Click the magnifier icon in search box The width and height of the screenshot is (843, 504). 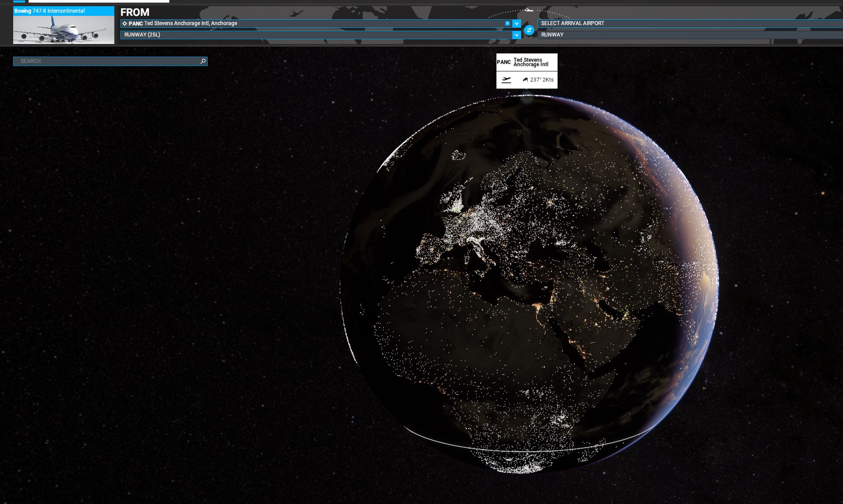(x=203, y=61)
